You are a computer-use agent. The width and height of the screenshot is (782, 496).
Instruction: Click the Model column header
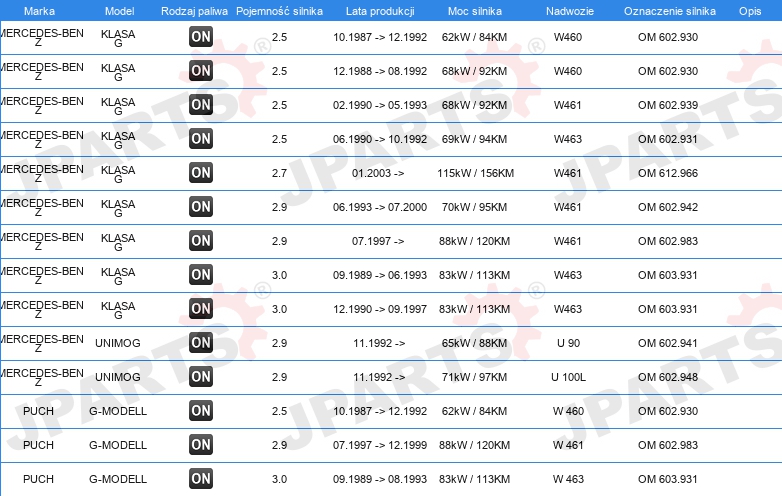pos(120,11)
